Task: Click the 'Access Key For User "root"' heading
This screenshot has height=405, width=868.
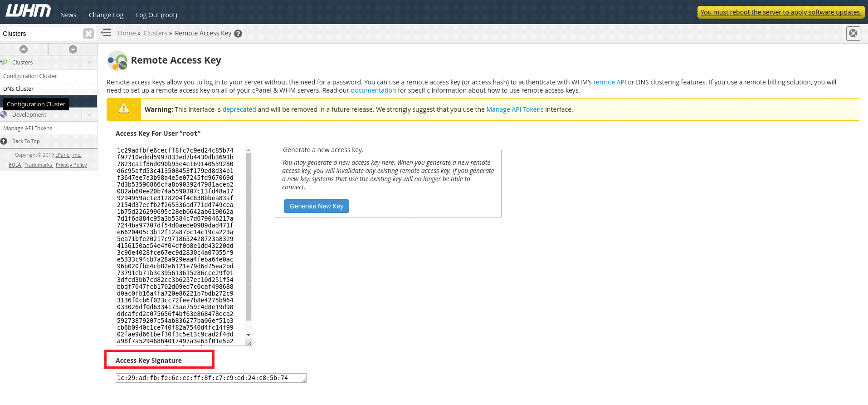Action: 158,133
